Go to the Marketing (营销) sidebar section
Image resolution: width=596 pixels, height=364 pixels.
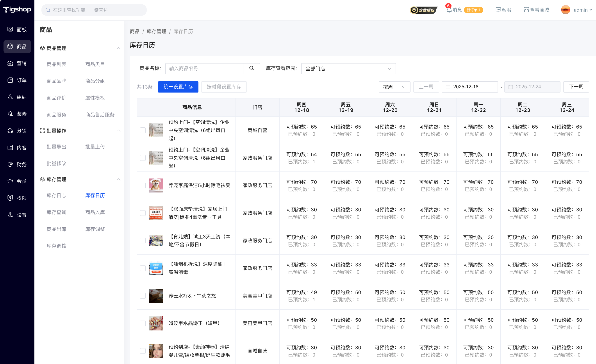[x=17, y=63]
